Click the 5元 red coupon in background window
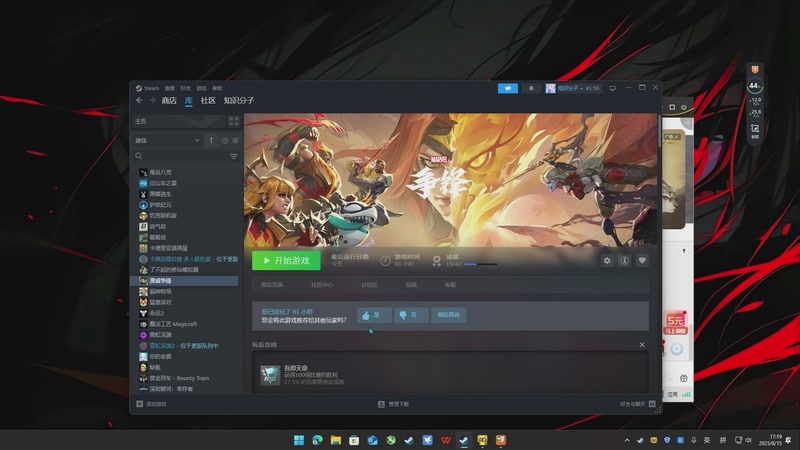800x450 pixels. (676, 323)
